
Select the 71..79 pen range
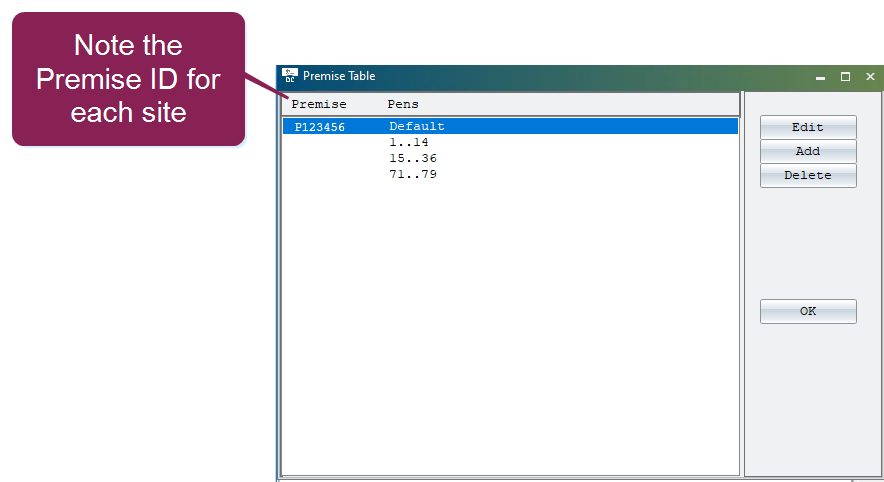412,175
